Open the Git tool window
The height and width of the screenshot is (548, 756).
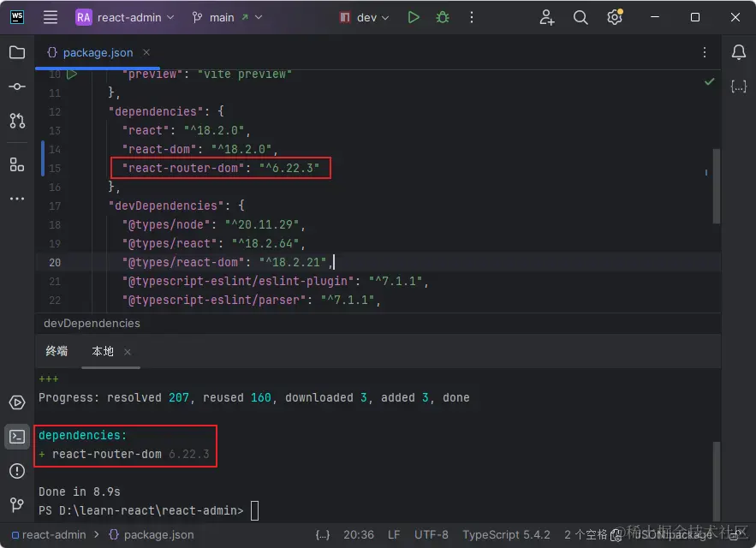pos(17,504)
